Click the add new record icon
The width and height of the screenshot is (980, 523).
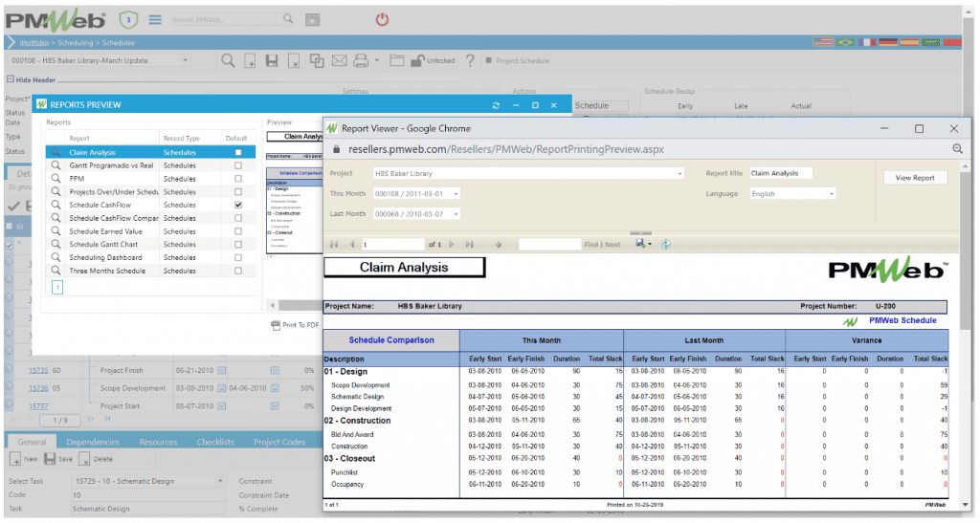pos(250,61)
